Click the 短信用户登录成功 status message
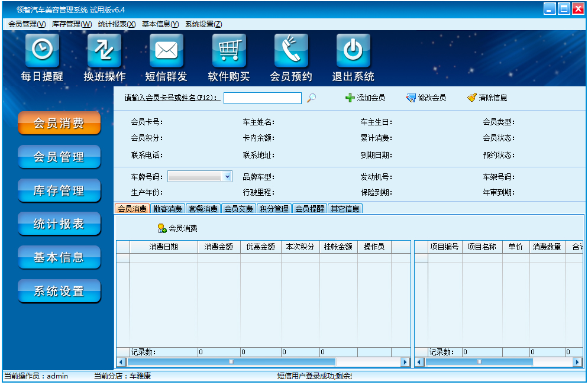The image size is (588, 385). click(315, 376)
